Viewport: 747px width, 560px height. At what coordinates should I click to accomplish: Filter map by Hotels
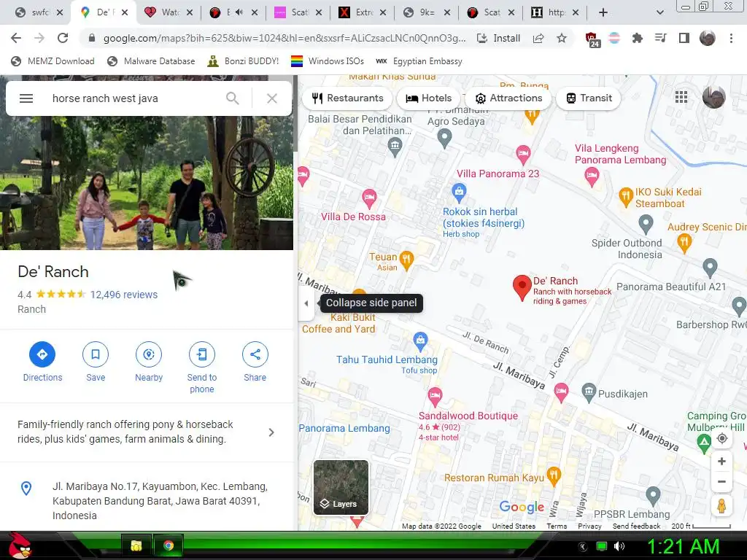coord(428,98)
